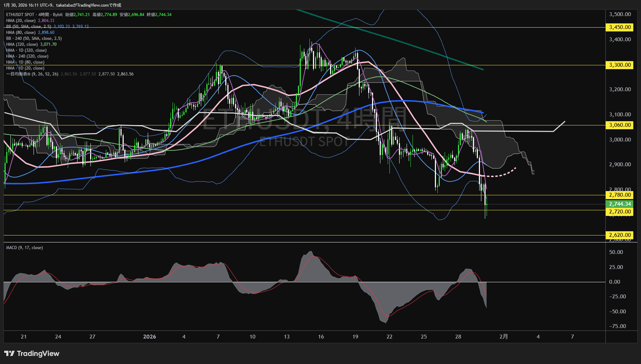Click the TradingView logo at bottom left
The width and height of the screenshot is (641, 364).
pyautogui.click(x=32, y=354)
